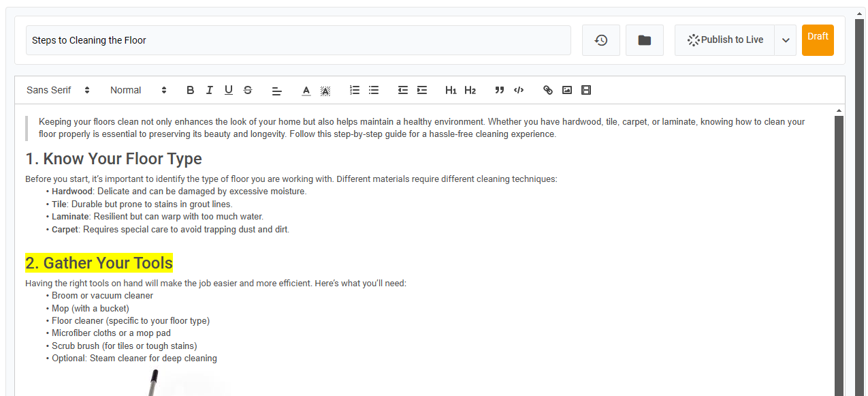Expand the publish options arrow
Screen dimensions: 868x396
click(x=786, y=40)
